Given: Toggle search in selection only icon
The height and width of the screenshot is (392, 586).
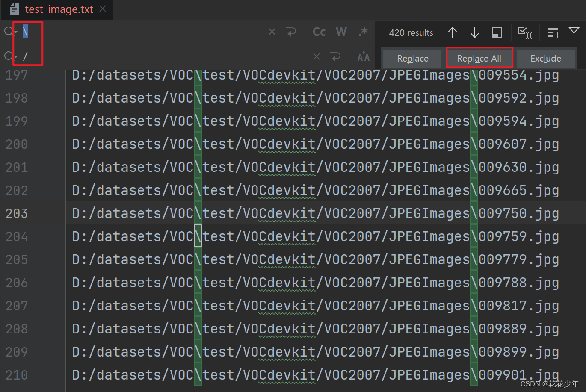Looking at the screenshot, I should click(553, 32).
